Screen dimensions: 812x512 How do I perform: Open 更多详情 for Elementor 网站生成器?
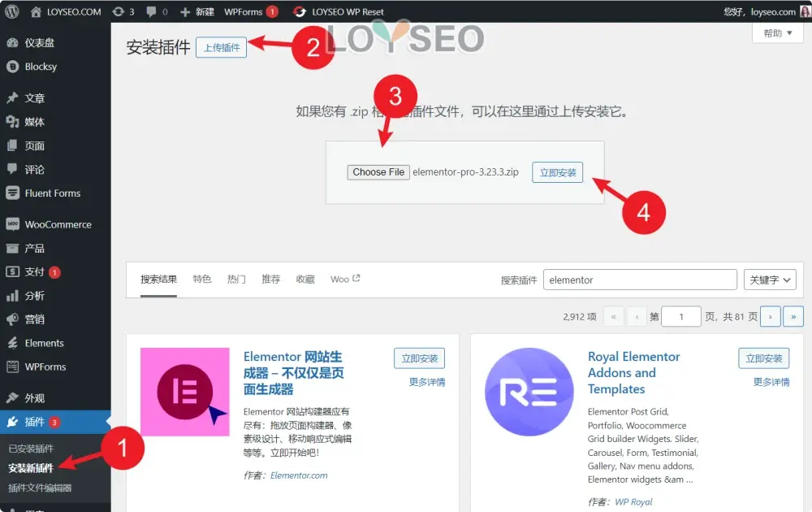pyautogui.click(x=427, y=382)
